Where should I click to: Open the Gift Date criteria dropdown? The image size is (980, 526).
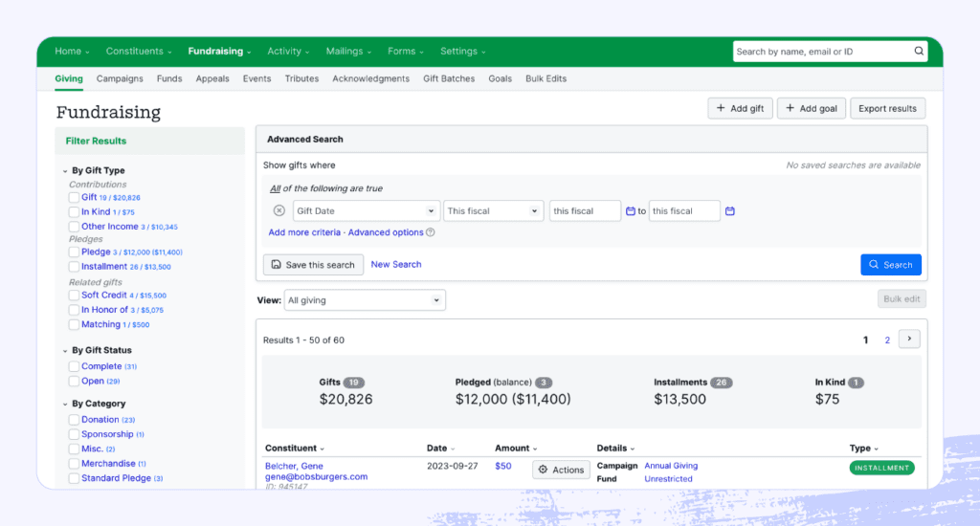click(366, 211)
